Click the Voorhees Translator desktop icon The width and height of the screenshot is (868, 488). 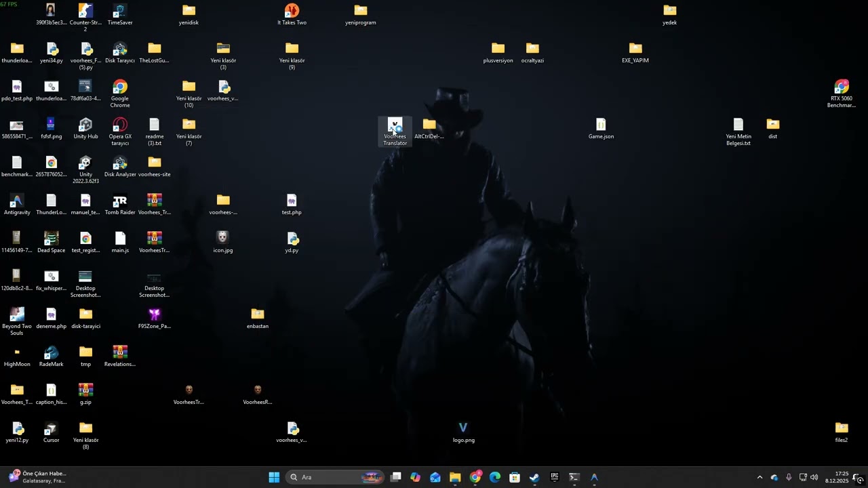coord(395,131)
